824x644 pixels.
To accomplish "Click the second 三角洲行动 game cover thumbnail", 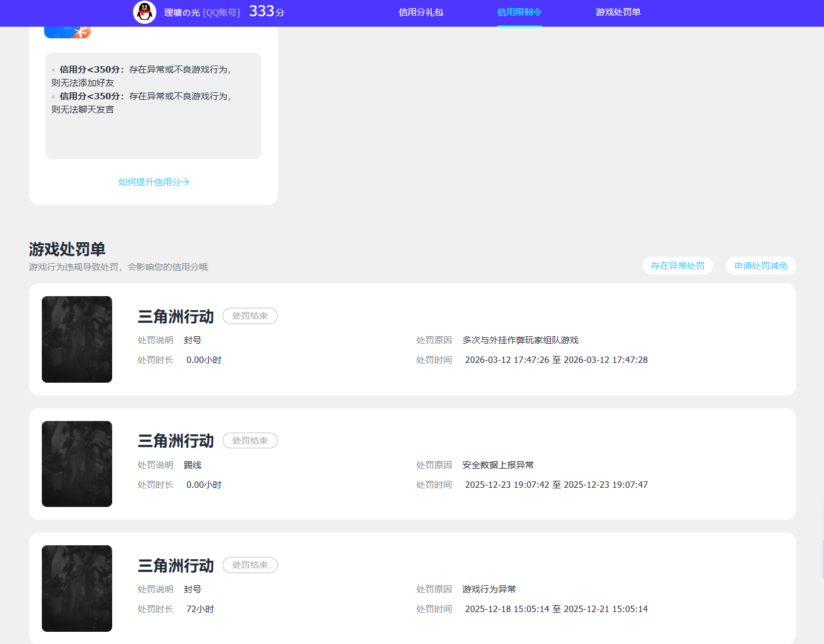I will coord(77,463).
